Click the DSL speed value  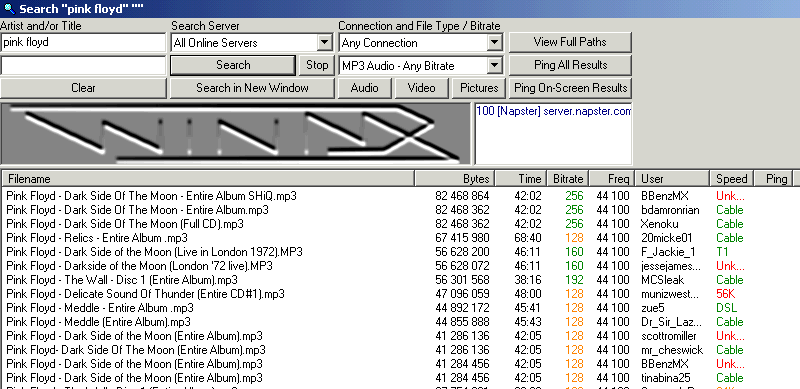(727, 308)
